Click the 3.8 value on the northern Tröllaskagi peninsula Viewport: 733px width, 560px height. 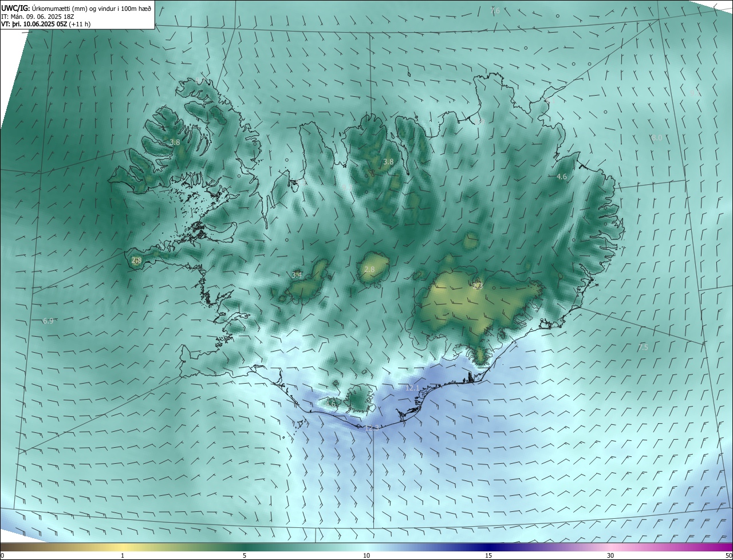pyautogui.click(x=388, y=162)
